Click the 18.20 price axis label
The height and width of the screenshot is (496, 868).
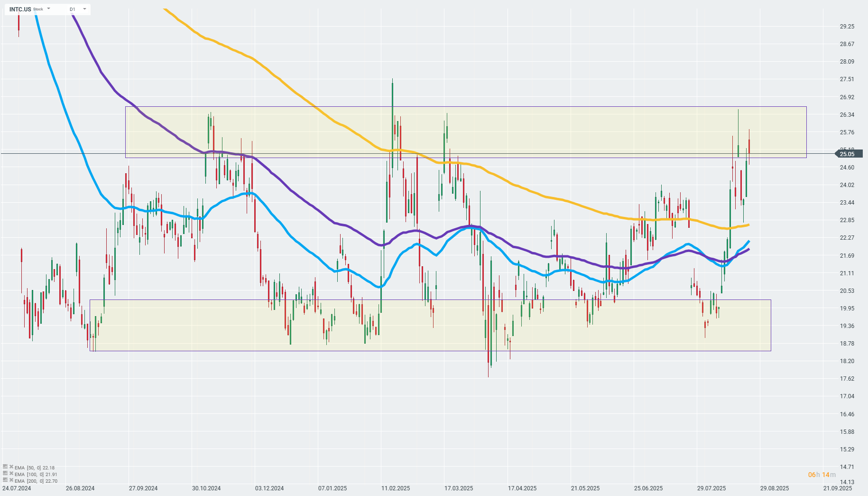(x=847, y=361)
